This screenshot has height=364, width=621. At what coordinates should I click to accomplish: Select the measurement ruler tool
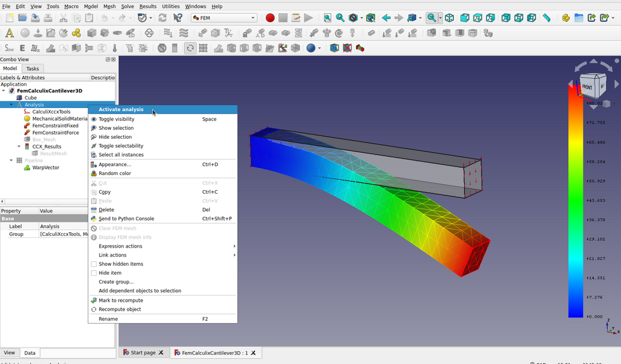pyautogui.click(x=547, y=18)
